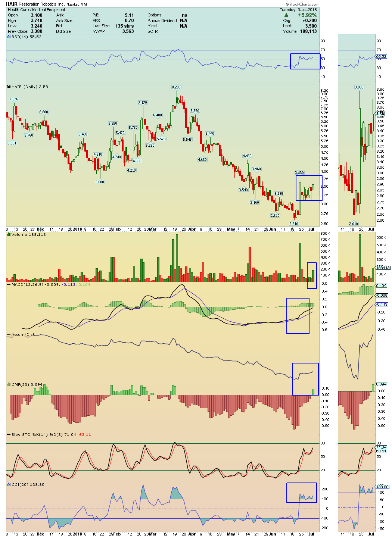Viewport: 392px width, 537px height.
Task: Click the line icon beside Slow STO label
Action: pyautogui.click(x=9, y=435)
